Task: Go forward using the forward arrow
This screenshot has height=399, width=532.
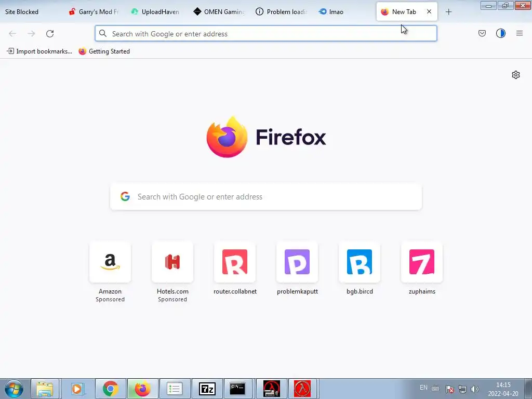Action: point(31,34)
